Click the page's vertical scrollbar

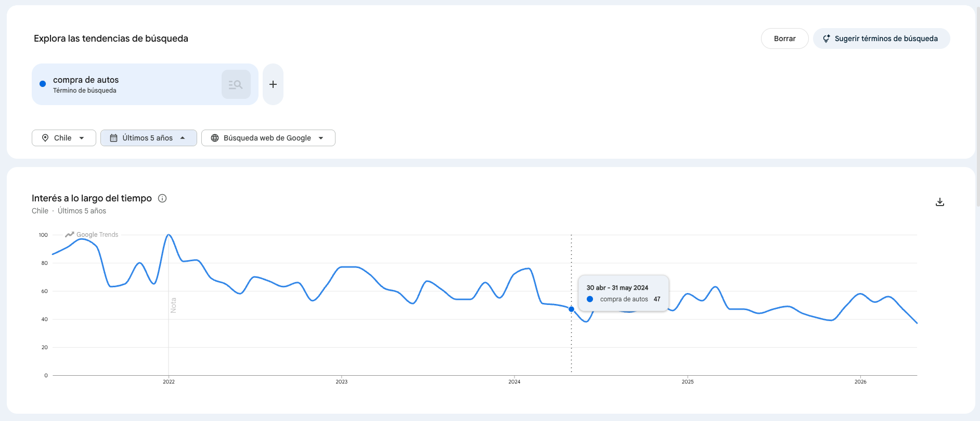pos(978,104)
